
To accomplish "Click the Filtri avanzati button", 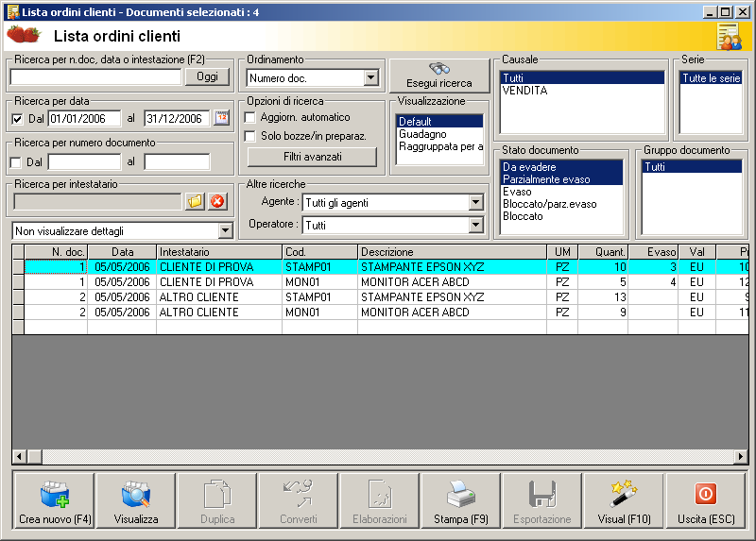I will 312,157.
